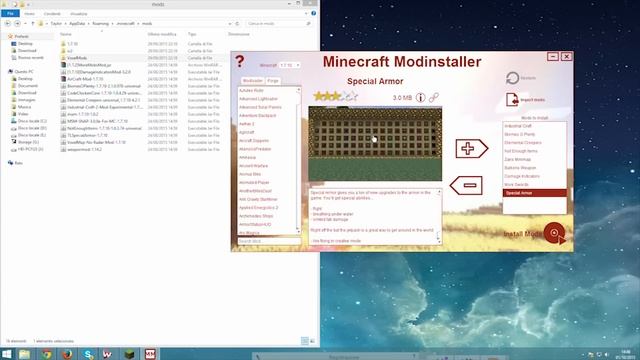Viewport: 640px width, 360px height.
Task: Sort by Ultima modifica column in Explorer
Action: 162,34
